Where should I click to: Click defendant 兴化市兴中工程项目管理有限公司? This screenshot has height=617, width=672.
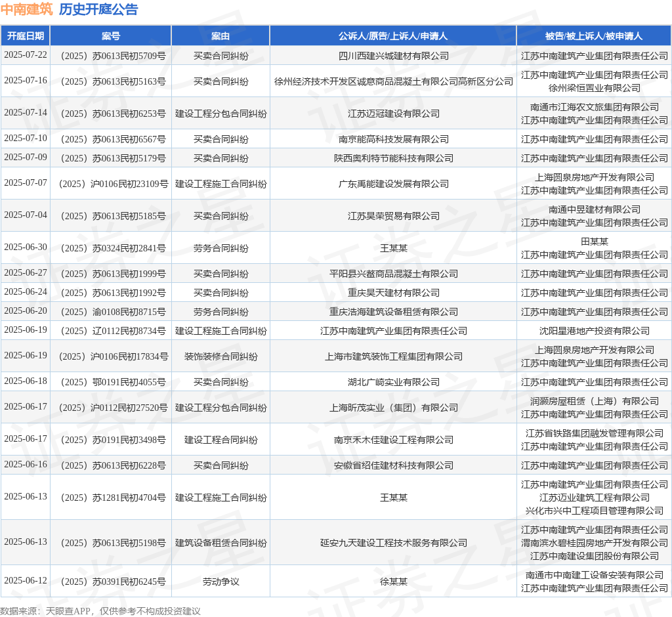pos(595,511)
